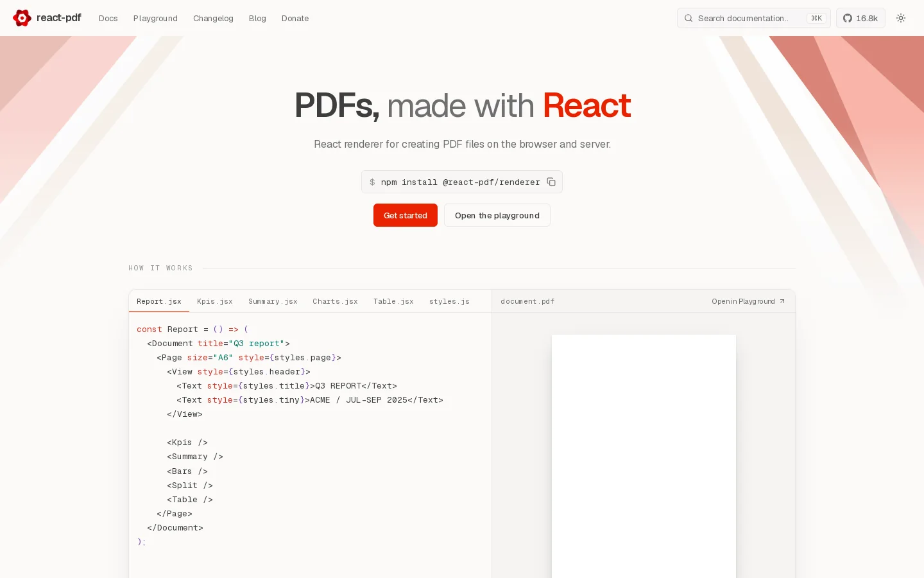Viewport: 924px width, 578px height.
Task: Click the ⌘K shortcut badge
Action: (x=816, y=18)
